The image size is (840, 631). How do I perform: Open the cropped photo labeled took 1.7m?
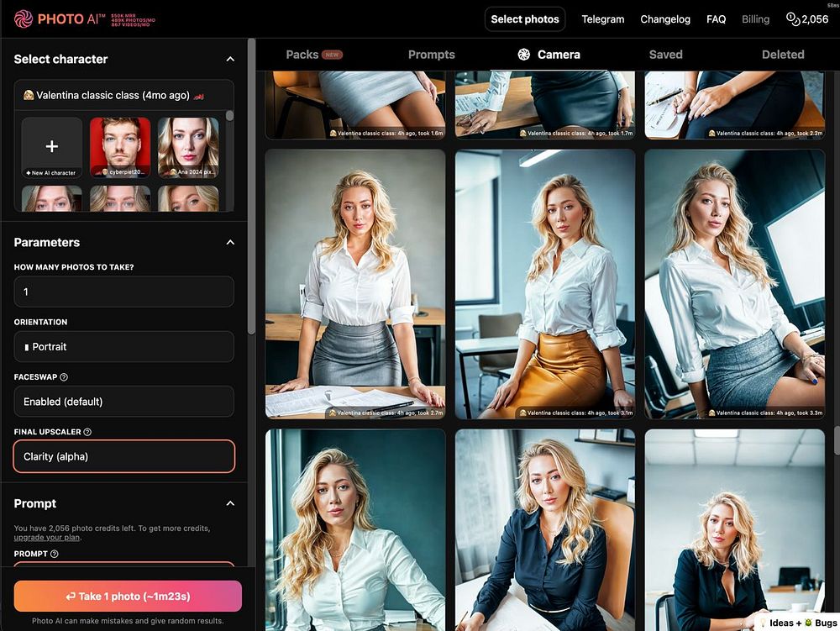pyautogui.click(x=545, y=104)
